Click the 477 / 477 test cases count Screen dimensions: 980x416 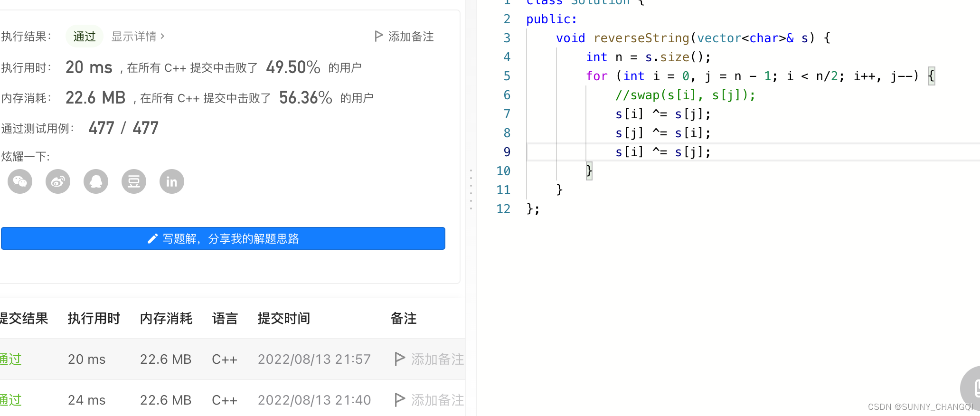pos(123,128)
